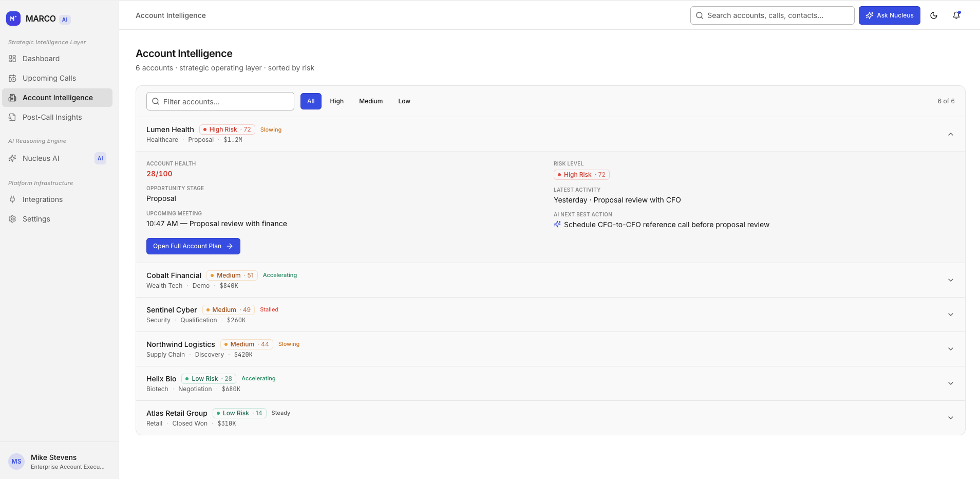Click the High Risk 72 badge in Lumen header
This screenshot has height=479, width=980.
(227, 130)
